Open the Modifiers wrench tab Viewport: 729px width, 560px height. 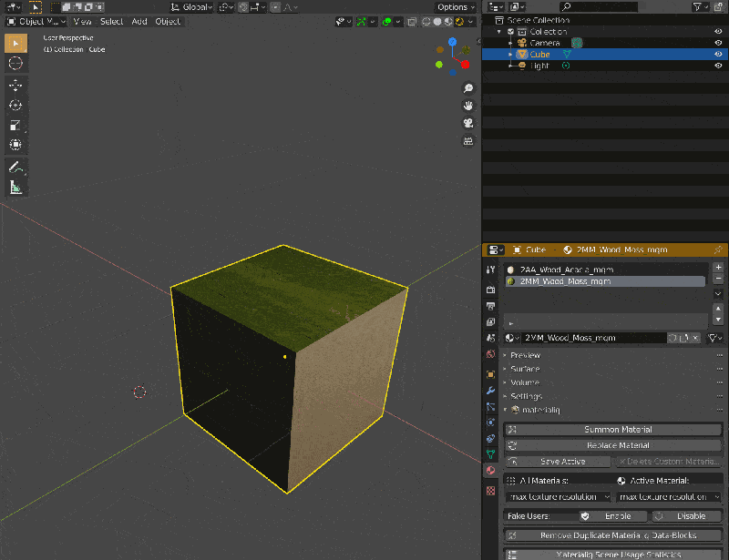coord(490,391)
